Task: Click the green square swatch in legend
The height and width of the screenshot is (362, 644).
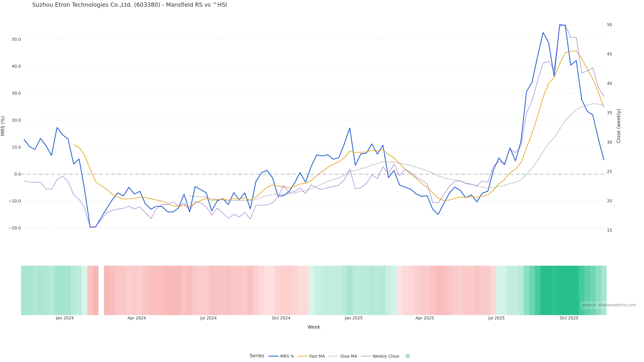Action: [408, 356]
